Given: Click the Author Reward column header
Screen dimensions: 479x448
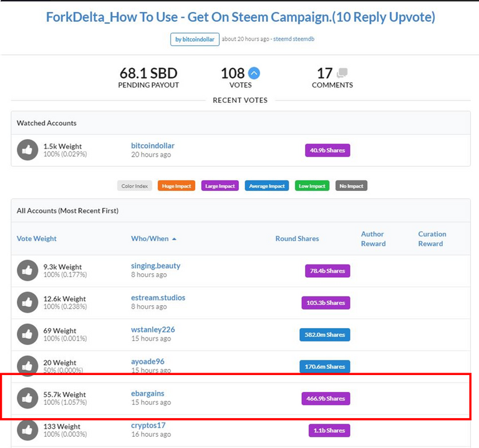Looking at the screenshot, I should point(372,238).
